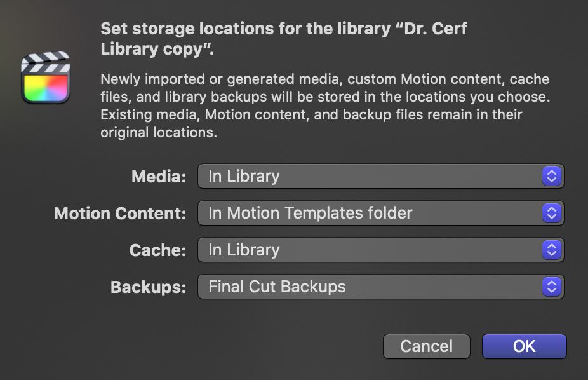Open the Backups location dropdown
The height and width of the screenshot is (380, 588).
tap(380, 287)
